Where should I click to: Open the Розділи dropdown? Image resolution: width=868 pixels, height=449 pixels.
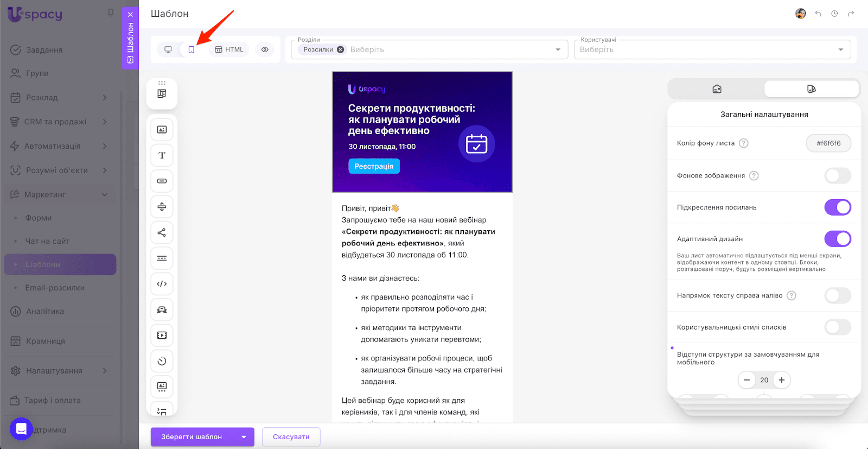click(x=558, y=49)
